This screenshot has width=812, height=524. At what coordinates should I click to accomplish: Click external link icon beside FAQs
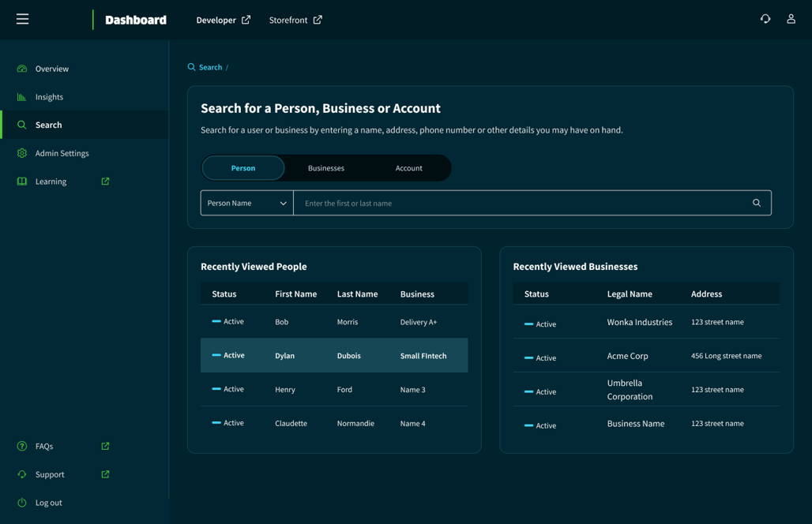105,447
